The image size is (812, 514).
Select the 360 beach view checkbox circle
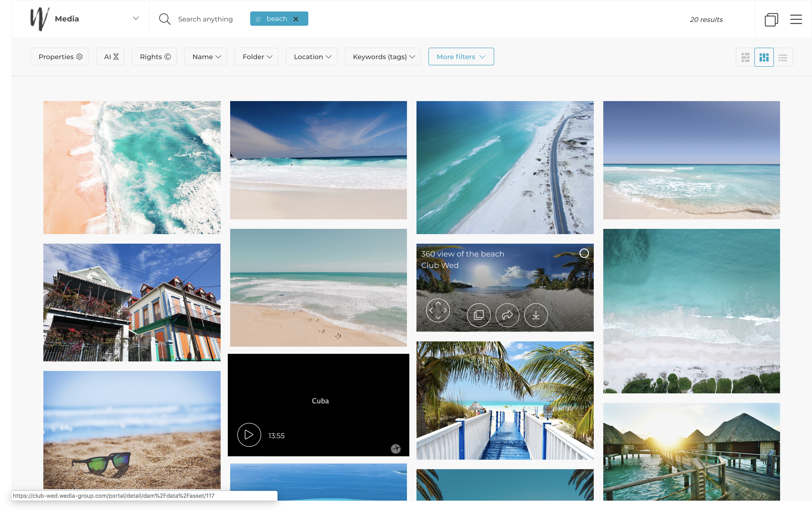point(584,253)
